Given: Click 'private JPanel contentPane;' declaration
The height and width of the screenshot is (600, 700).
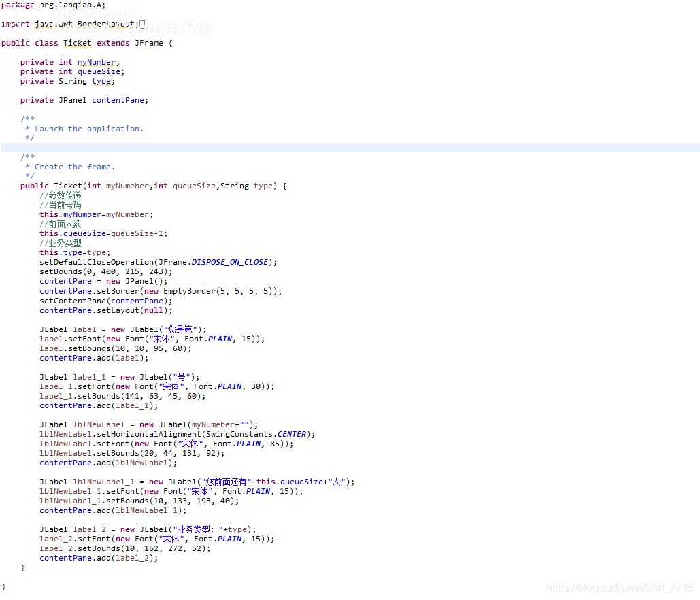Looking at the screenshot, I should click(x=84, y=100).
